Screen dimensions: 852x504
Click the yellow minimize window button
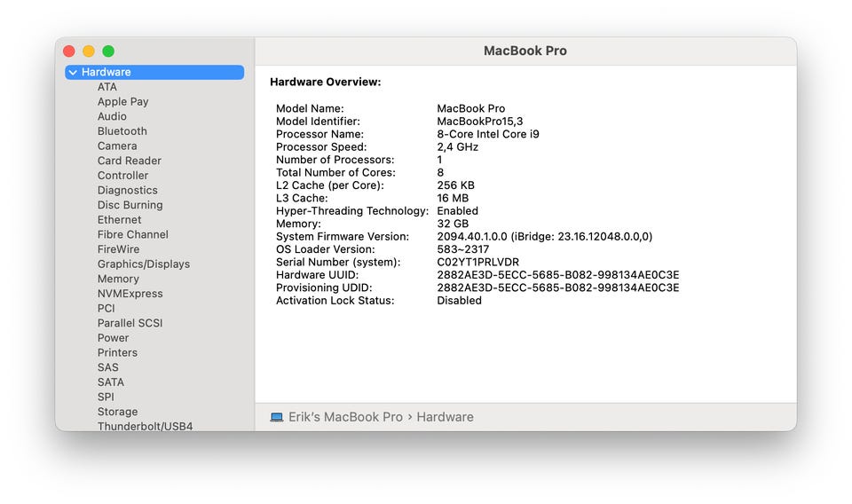pos(89,51)
